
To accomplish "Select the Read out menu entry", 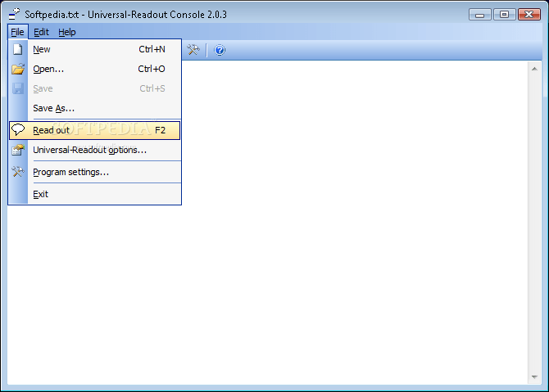I will tap(94, 130).
